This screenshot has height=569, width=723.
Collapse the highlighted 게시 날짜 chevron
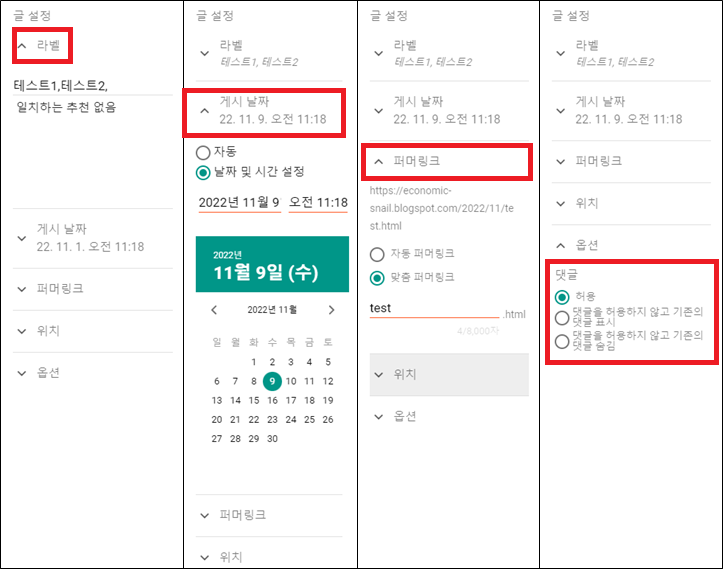click(x=205, y=111)
